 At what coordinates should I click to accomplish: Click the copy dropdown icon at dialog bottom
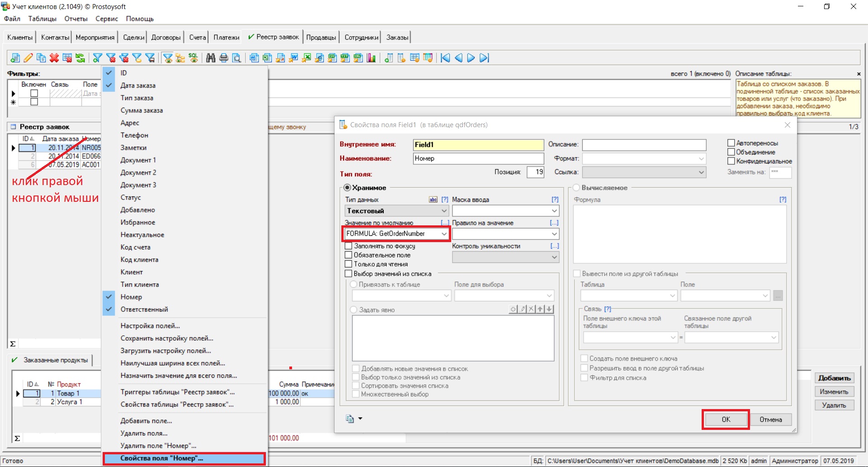point(354,419)
